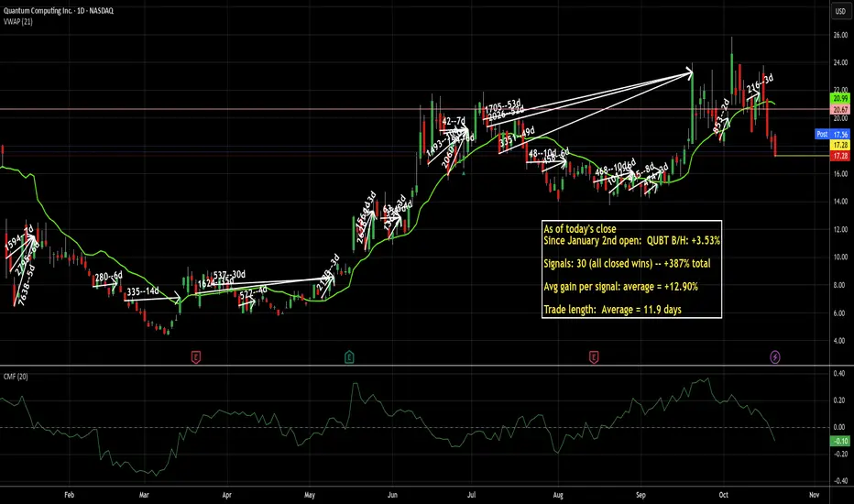Select the '1705--53d' arrow label
Image resolution: width=854 pixels, height=504 pixels.
[503, 105]
